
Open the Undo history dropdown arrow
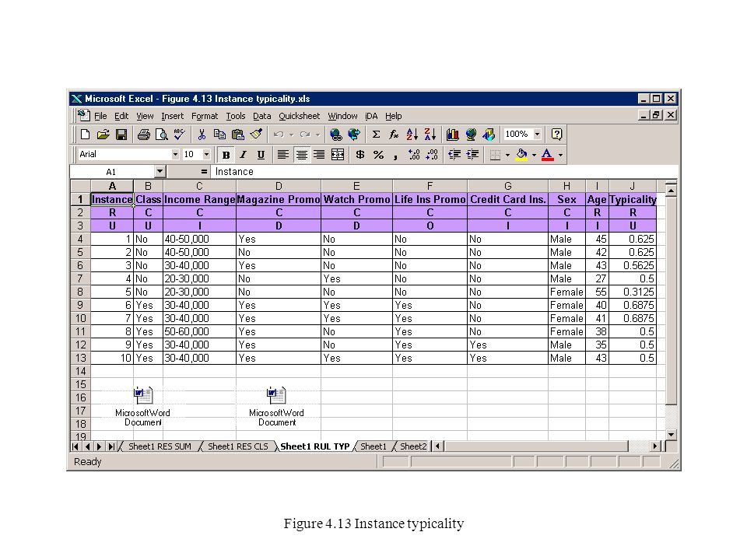click(x=291, y=135)
